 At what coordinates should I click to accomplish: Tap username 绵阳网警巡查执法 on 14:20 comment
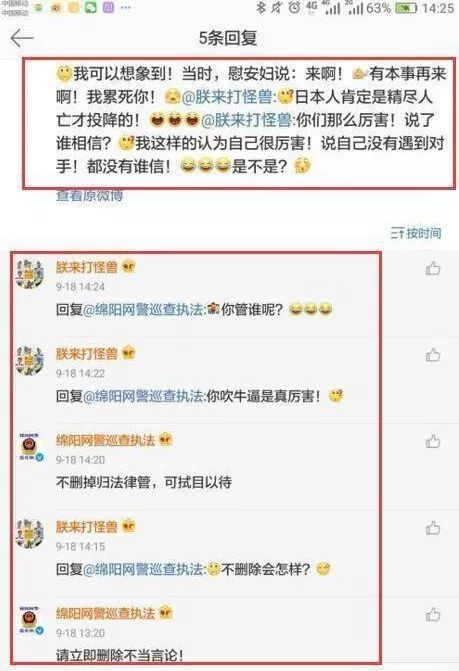(x=105, y=440)
